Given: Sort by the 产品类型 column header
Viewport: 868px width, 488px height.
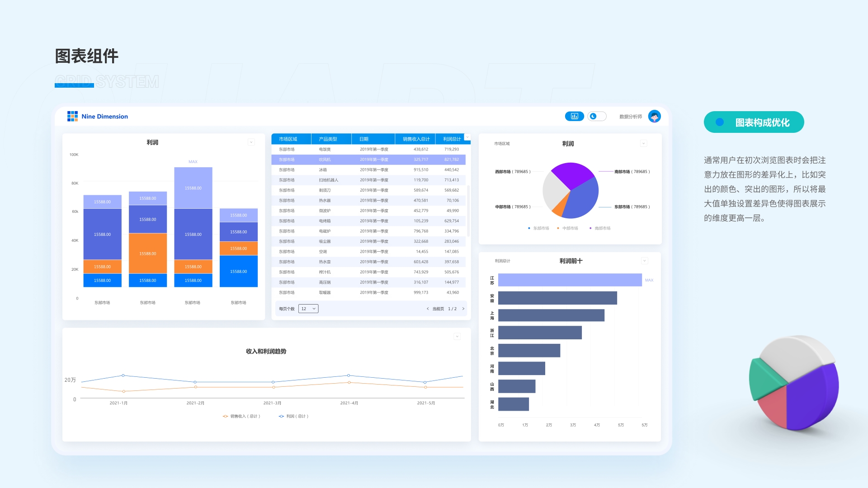Looking at the screenshot, I should tap(328, 139).
